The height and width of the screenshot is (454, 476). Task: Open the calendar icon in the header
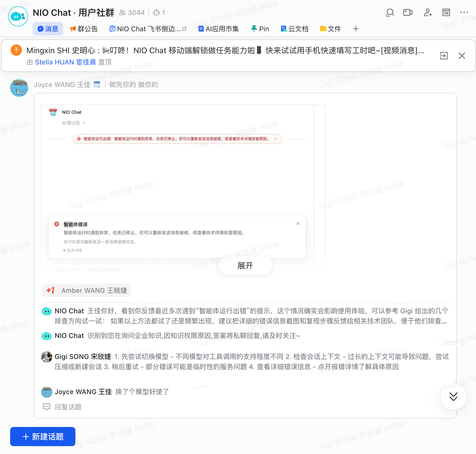click(446, 13)
